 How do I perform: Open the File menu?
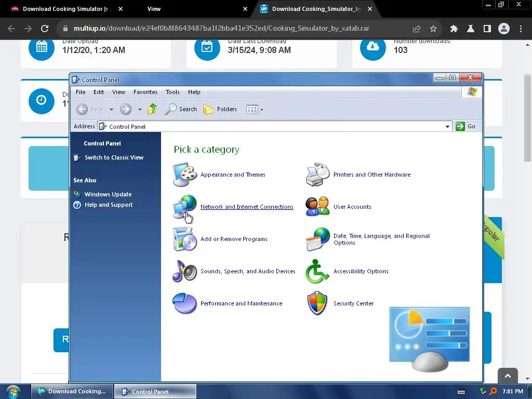coord(81,92)
